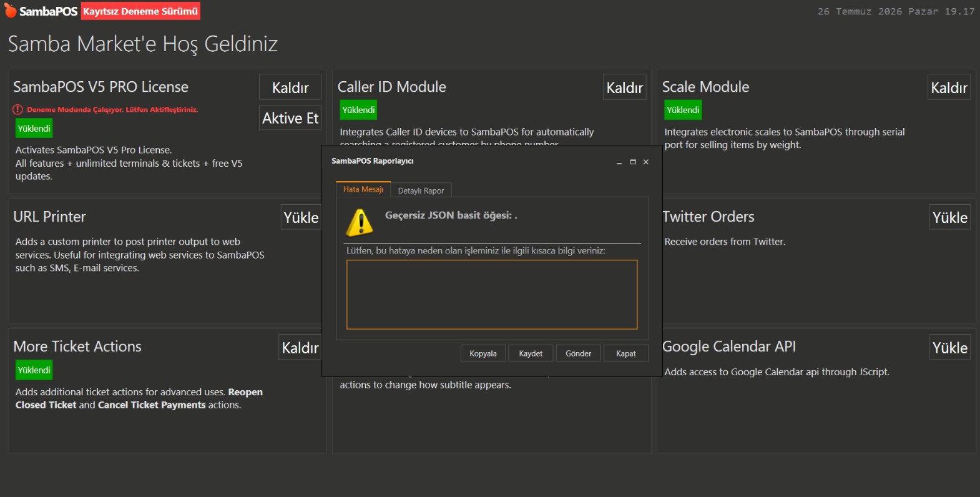Switch to the Hata Mesajı tab

click(x=363, y=189)
